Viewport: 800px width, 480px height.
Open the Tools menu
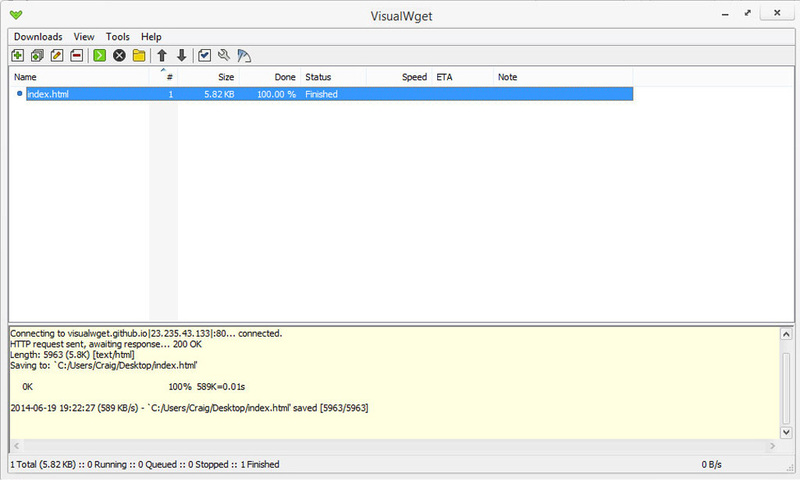117,37
